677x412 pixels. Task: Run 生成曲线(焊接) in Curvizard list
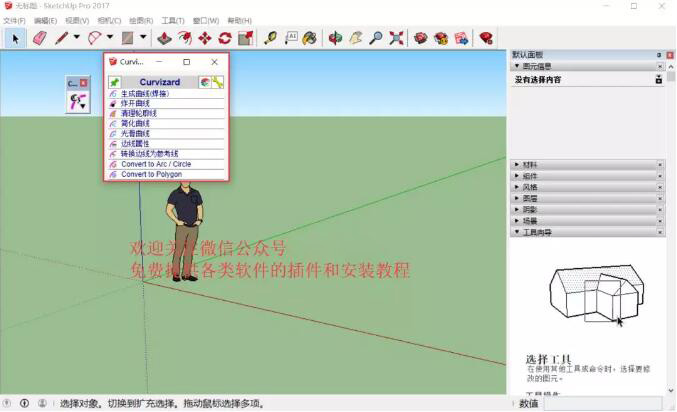tap(166, 93)
